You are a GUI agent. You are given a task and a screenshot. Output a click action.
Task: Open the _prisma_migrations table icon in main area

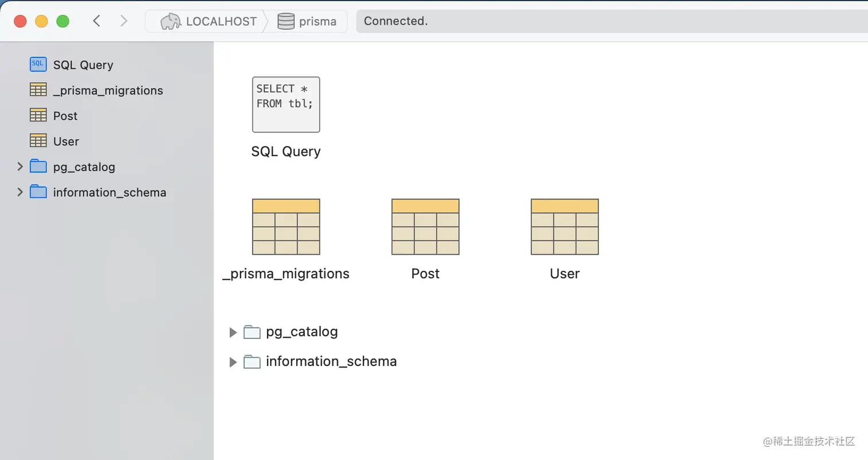286,227
